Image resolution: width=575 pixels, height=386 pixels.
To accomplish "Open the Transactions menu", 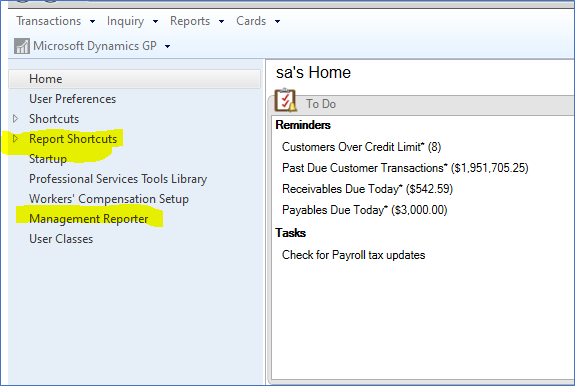I will click(48, 21).
